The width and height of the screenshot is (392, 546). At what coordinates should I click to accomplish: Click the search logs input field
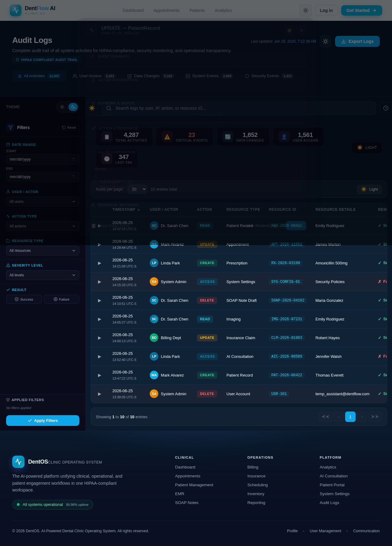pos(239,108)
